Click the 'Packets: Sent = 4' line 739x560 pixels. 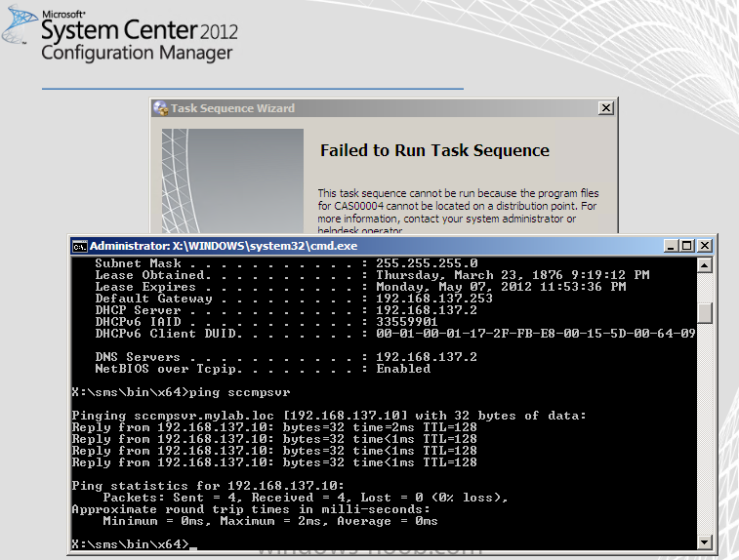pyautogui.click(x=306, y=498)
